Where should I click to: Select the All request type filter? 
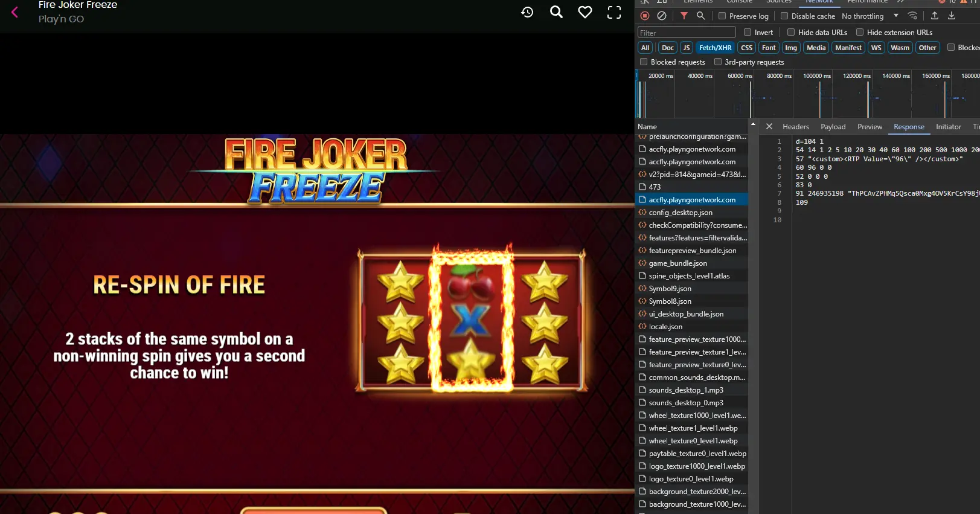click(645, 48)
